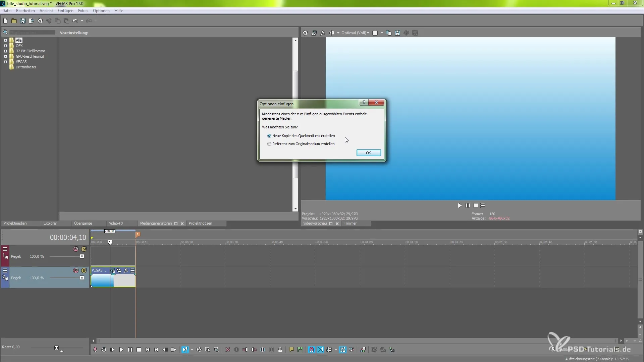The height and width of the screenshot is (362, 644).
Task: Expand the OFX folder
Action: click(x=5, y=46)
